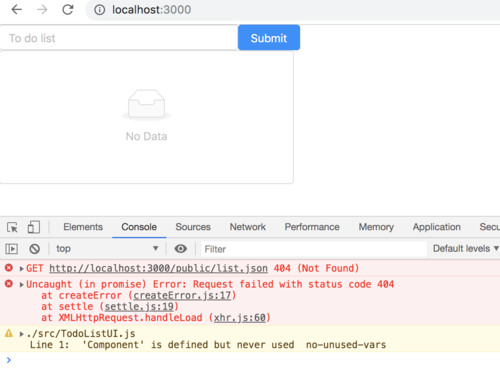Image resolution: width=500 pixels, height=372 pixels.
Task: Expand the ./src/TodoListUI.js warning
Action: (x=22, y=334)
